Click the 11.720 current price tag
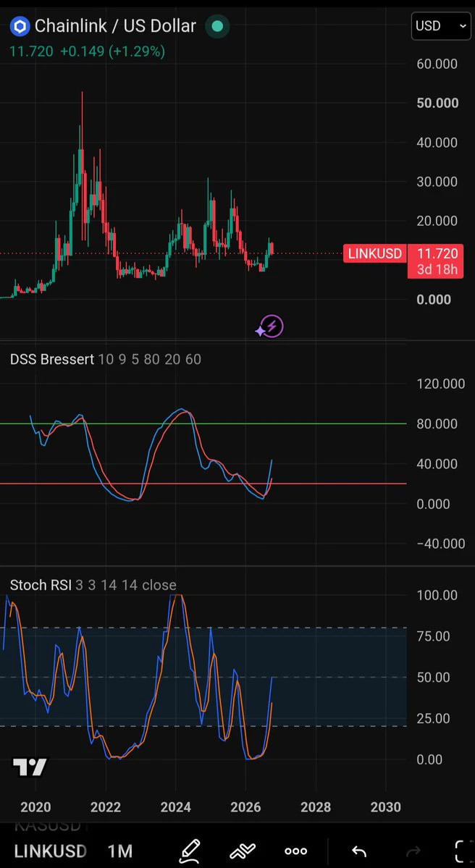This screenshot has width=475, height=868. pyautogui.click(x=437, y=254)
